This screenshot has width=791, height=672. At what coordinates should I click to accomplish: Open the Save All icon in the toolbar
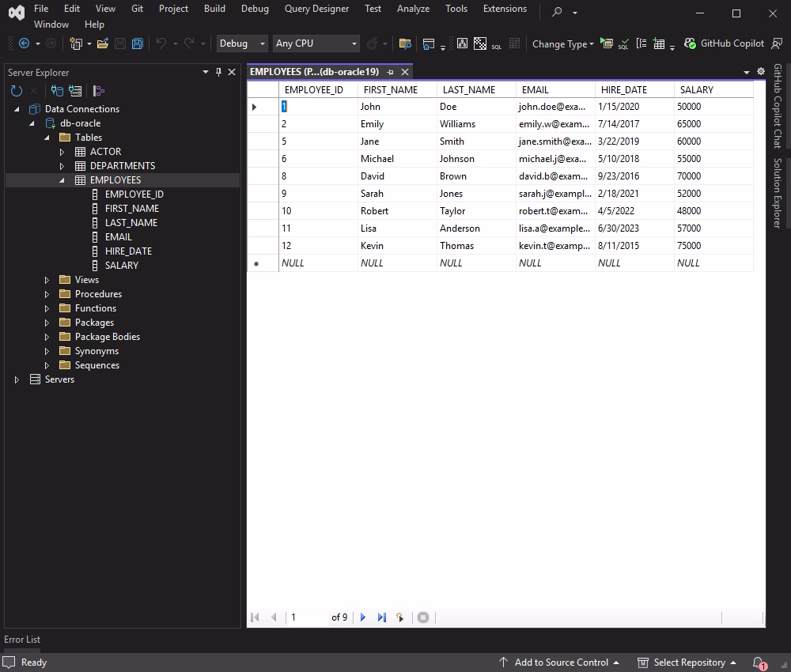point(136,43)
